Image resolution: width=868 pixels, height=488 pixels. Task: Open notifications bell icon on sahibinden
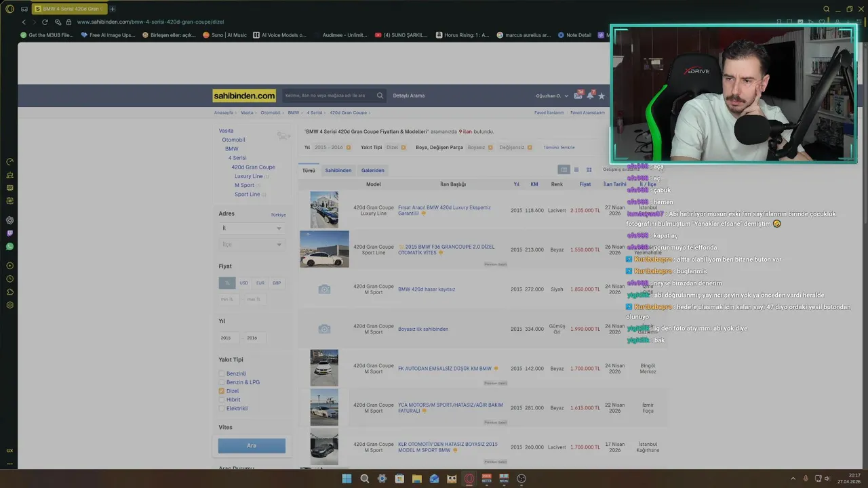(x=591, y=95)
